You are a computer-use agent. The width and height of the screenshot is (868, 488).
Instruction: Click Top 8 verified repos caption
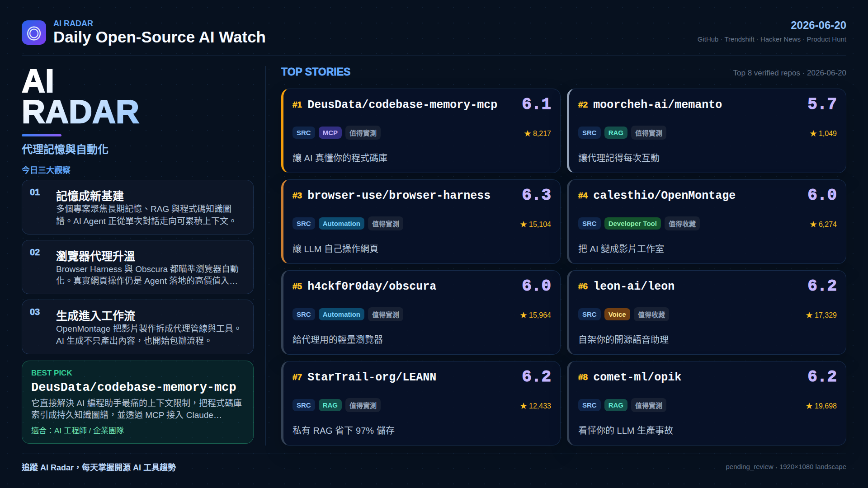(x=789, y=73)
